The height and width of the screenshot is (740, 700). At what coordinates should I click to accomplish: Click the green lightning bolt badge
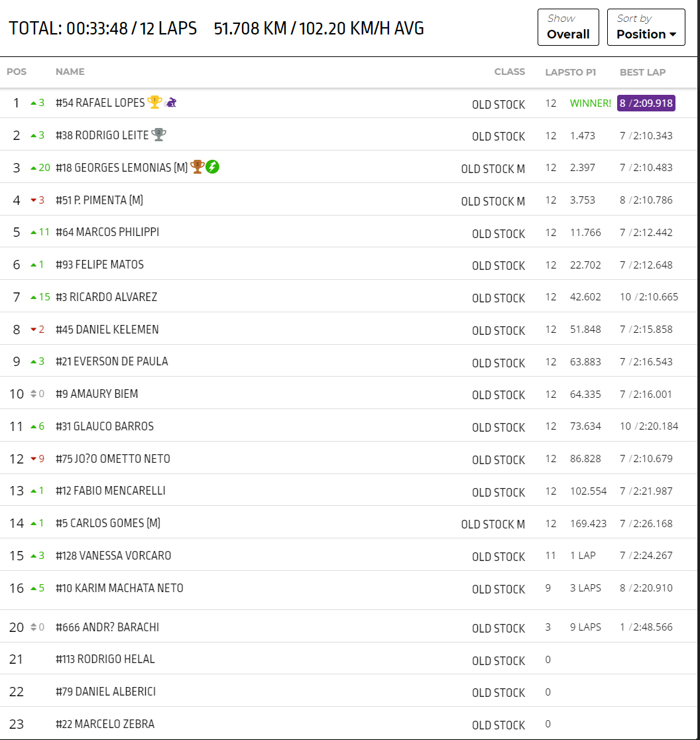212,167
